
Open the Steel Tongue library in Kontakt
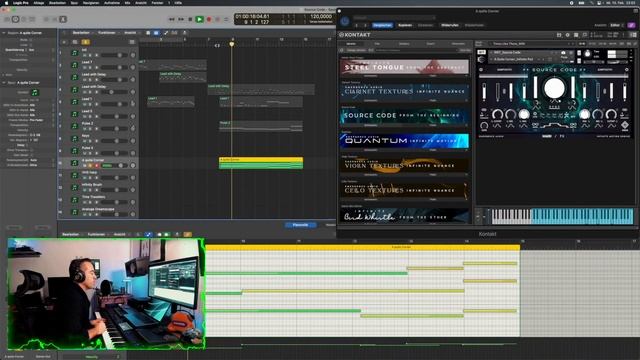tap(404, 67)
